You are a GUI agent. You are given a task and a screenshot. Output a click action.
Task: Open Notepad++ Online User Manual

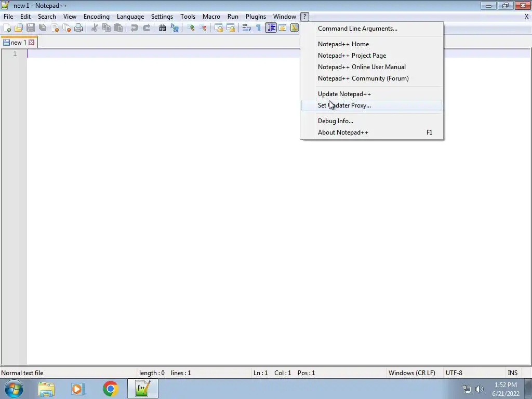pyautogui.click(x=372, y=67)
